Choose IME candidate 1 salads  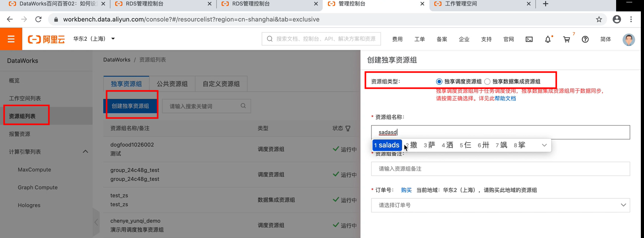coord(387,145)
